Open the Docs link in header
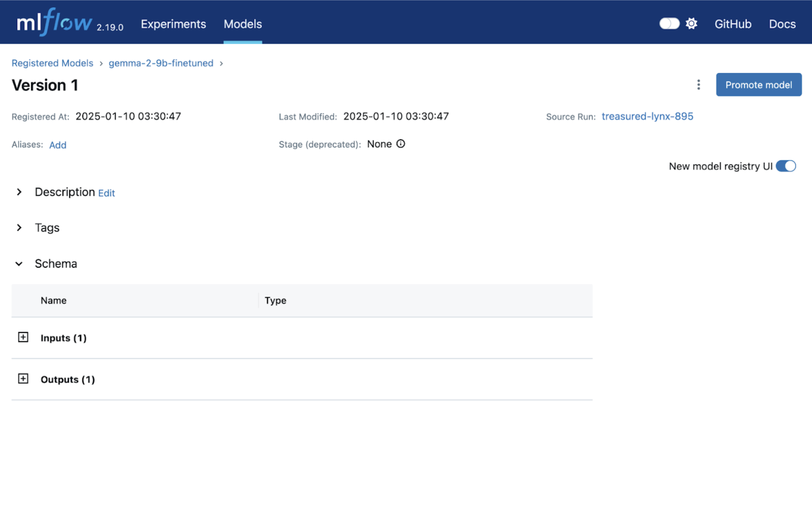This screenshot has height=508, width=812. (782, 24)
